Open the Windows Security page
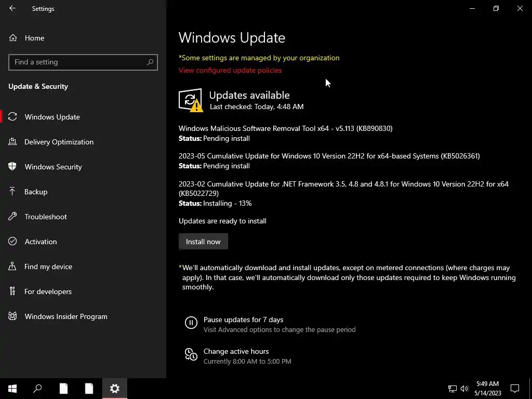Screen dimensions: 532x399 [53, 167]
